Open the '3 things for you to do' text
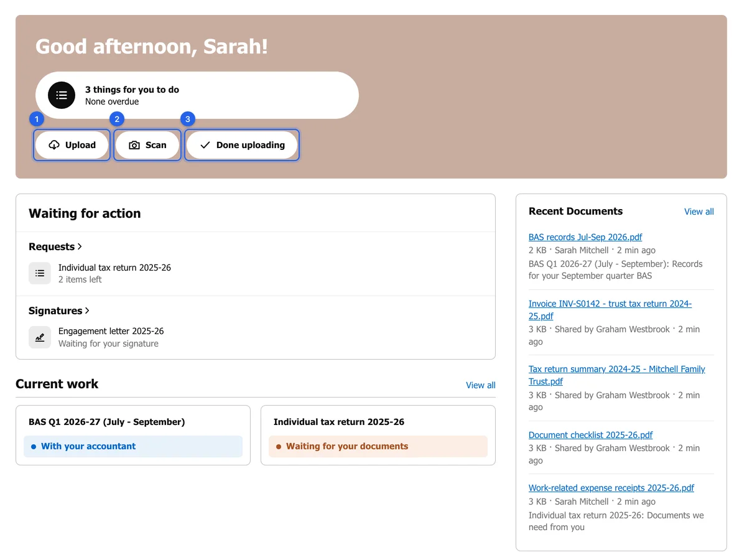 tap(132, 90)
